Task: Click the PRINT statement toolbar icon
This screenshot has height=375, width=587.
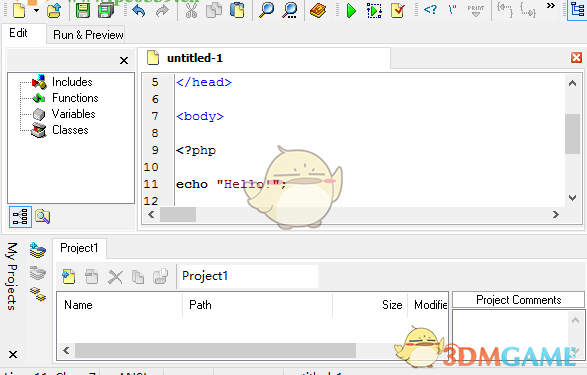Action: click(476, 10)
